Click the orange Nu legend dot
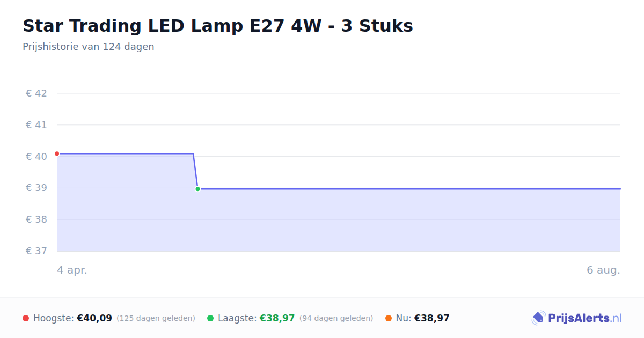The image size is (644, 338). click(x=389, y=318)
